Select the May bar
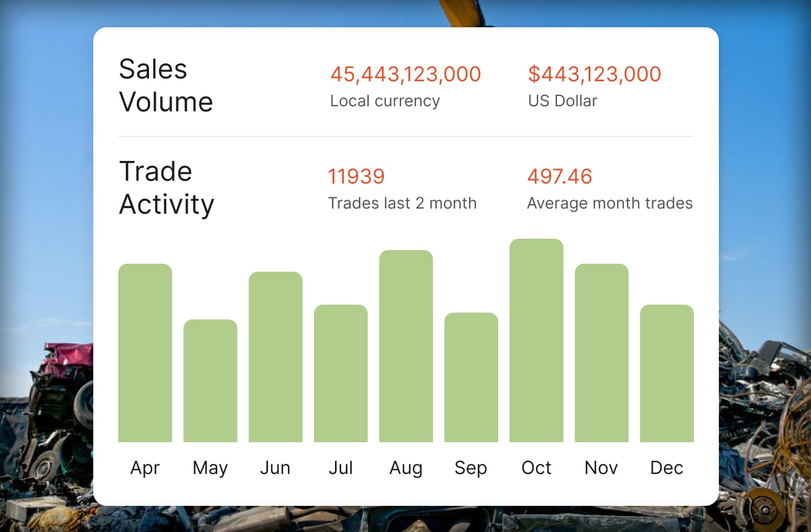Viewport: 811px width, 532px height. [210, 381]
